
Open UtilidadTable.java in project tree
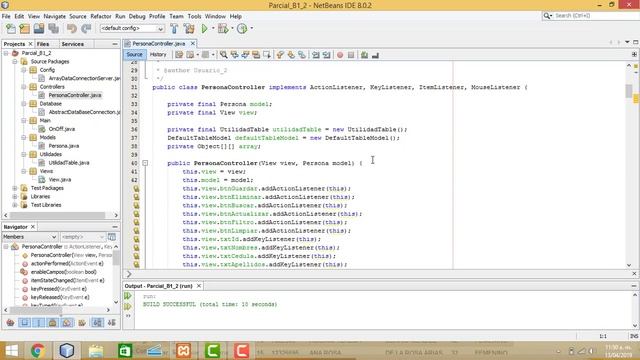pos(69,163)
